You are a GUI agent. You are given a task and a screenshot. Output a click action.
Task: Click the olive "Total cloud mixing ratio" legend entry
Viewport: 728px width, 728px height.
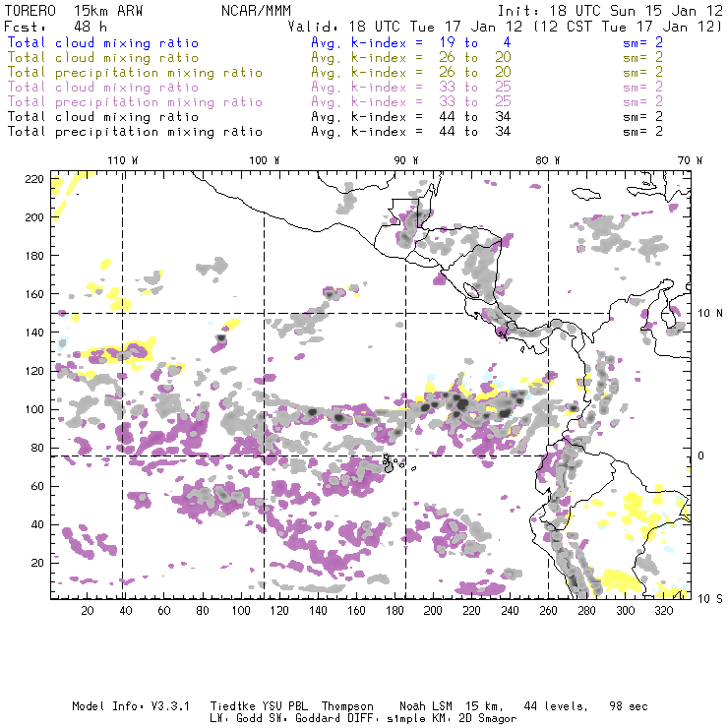[x=103, y=58]
